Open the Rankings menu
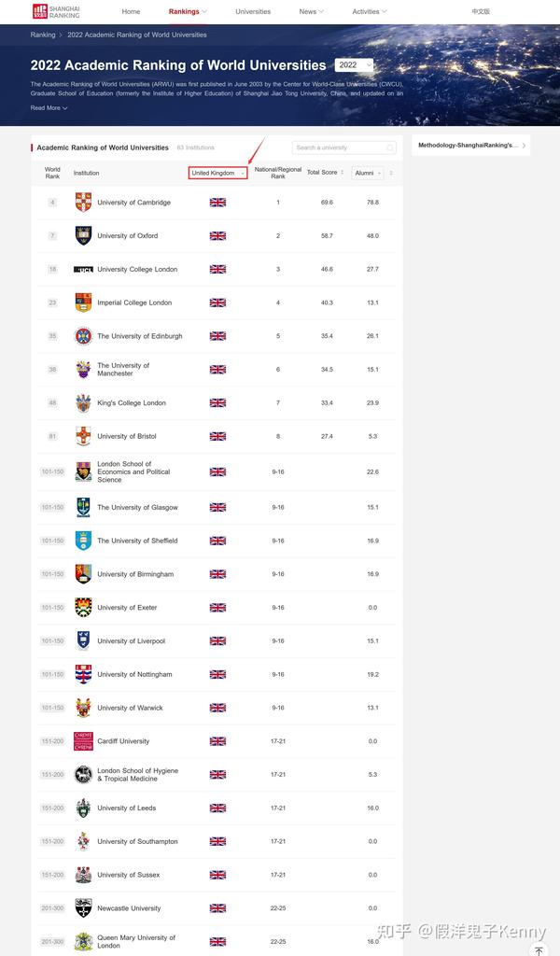Viewport: 560px width, 956px height. tap(187, 11)
